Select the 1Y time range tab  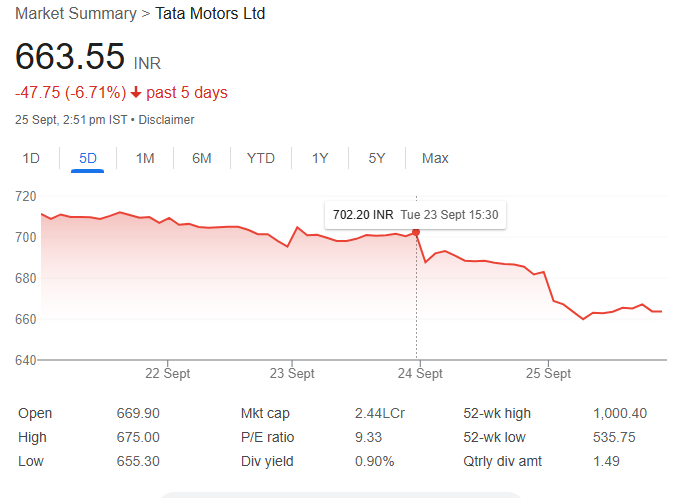320,158
